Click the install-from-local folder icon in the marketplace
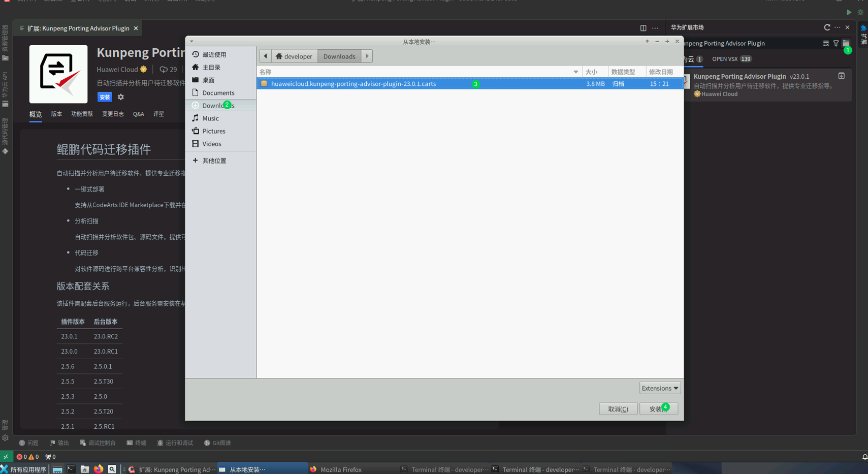 (x=846, y=44)
